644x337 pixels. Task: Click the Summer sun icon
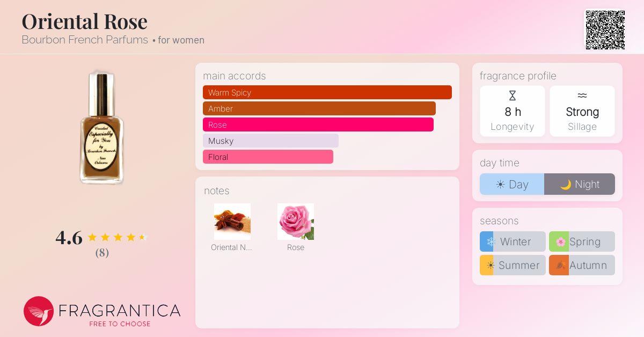pyautogui.click(x=490, y=266)
